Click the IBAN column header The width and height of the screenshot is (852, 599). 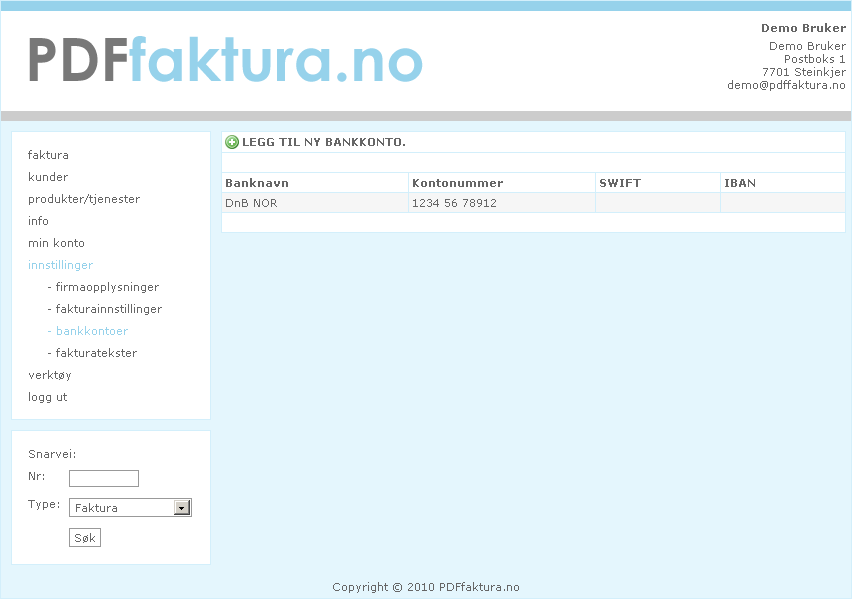[x=740, y=183]
